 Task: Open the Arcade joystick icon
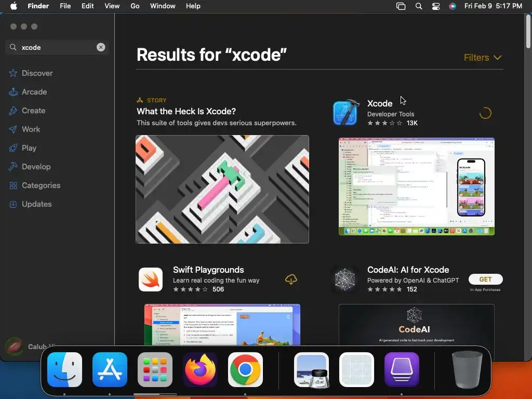13,91
